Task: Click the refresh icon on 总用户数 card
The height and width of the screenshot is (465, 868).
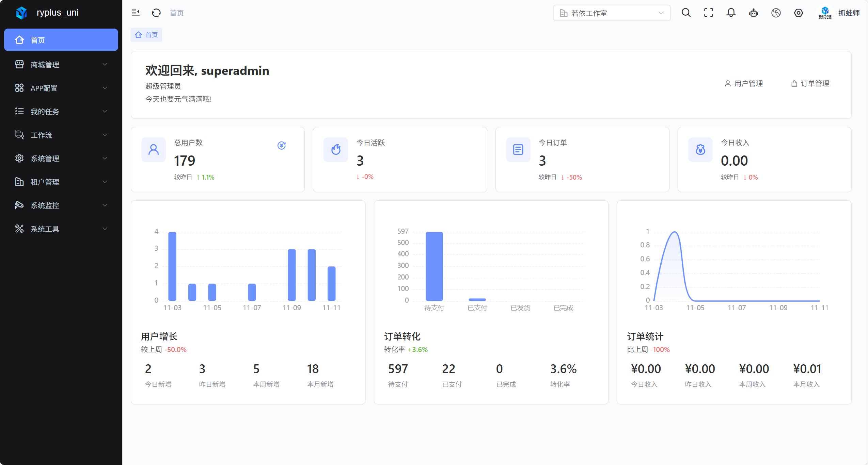Action: [281, 146]
